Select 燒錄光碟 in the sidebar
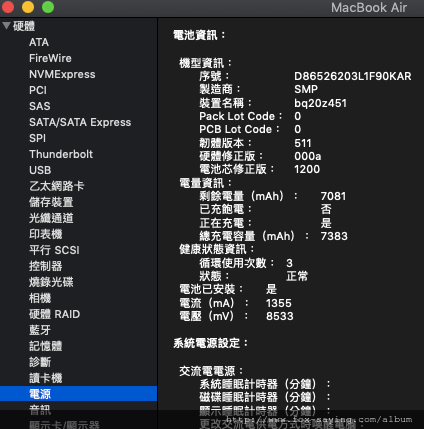 pos(51,282)
